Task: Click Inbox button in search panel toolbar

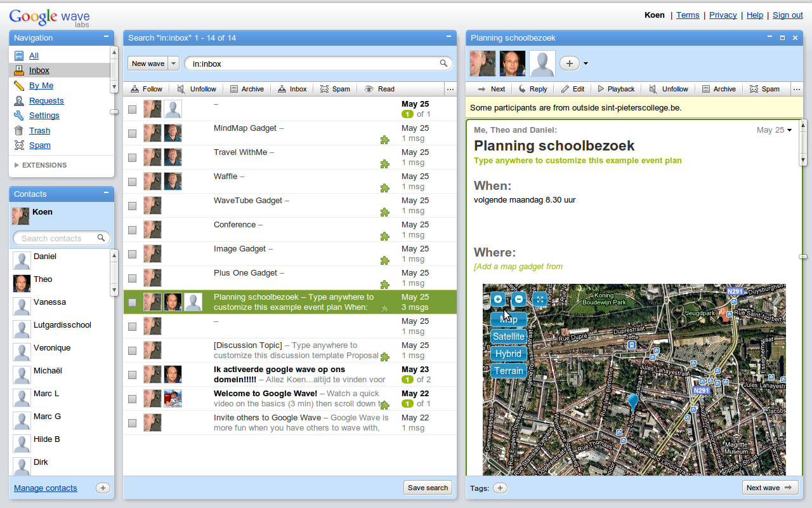Action: click(292, 89)
